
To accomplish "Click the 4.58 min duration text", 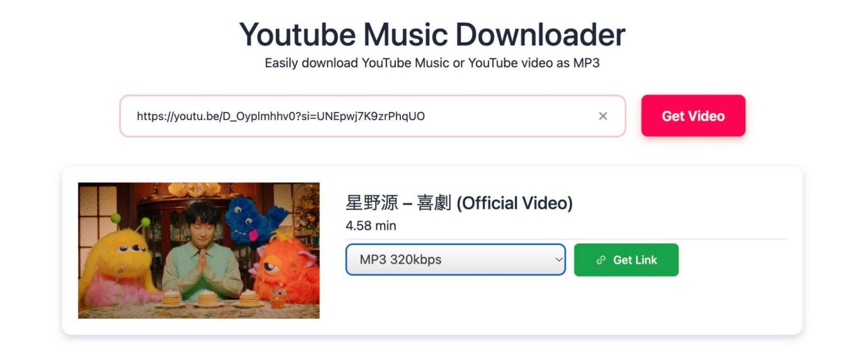I will [371, 226].
